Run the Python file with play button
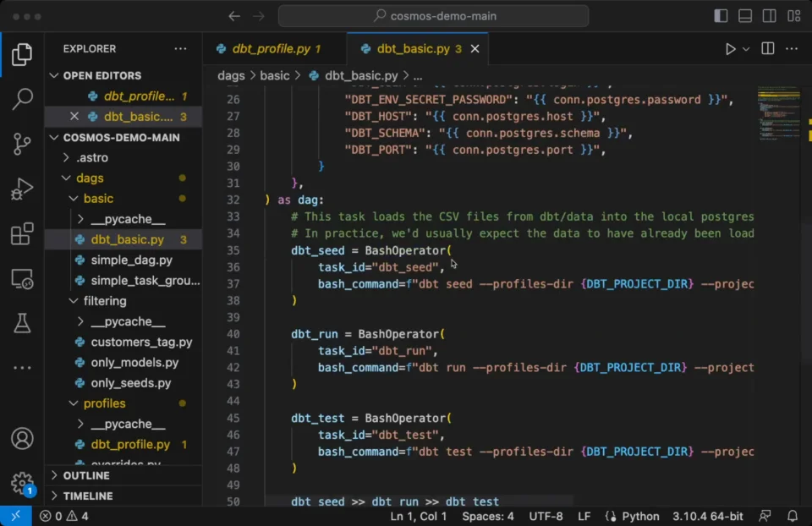The height and width of the screenshot is (526, 812). (730, 49)
